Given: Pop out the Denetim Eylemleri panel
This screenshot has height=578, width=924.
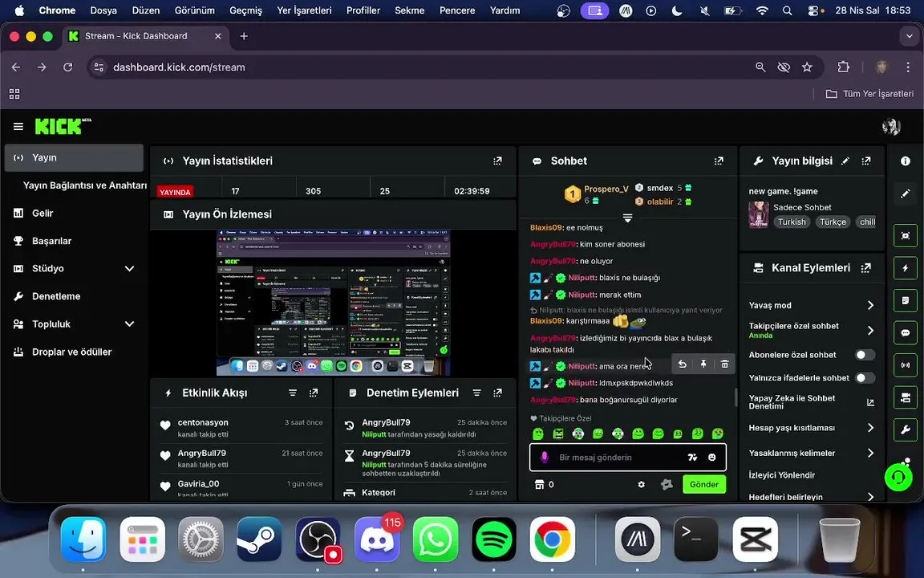Looking at the screenshot, I should [x=497, y=393].
